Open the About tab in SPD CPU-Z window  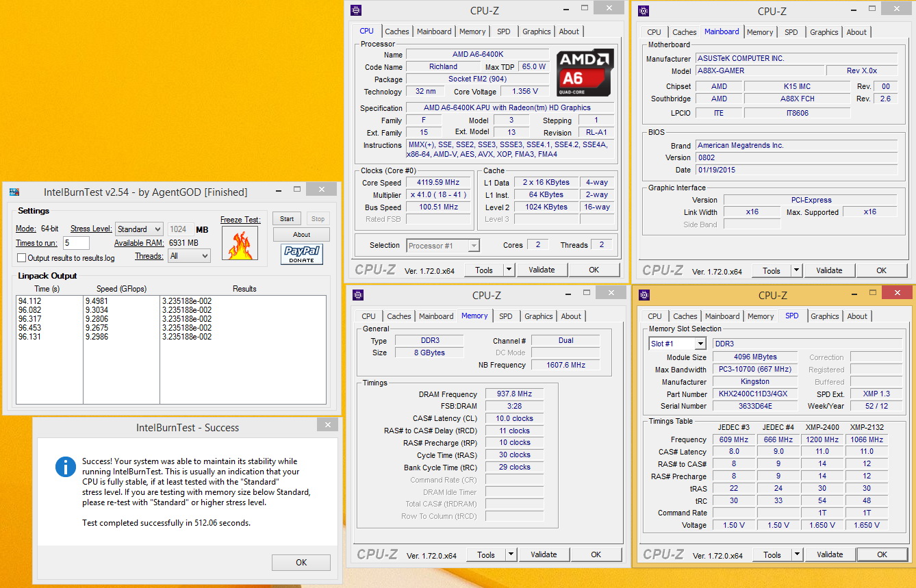click(x=857, y=316)
